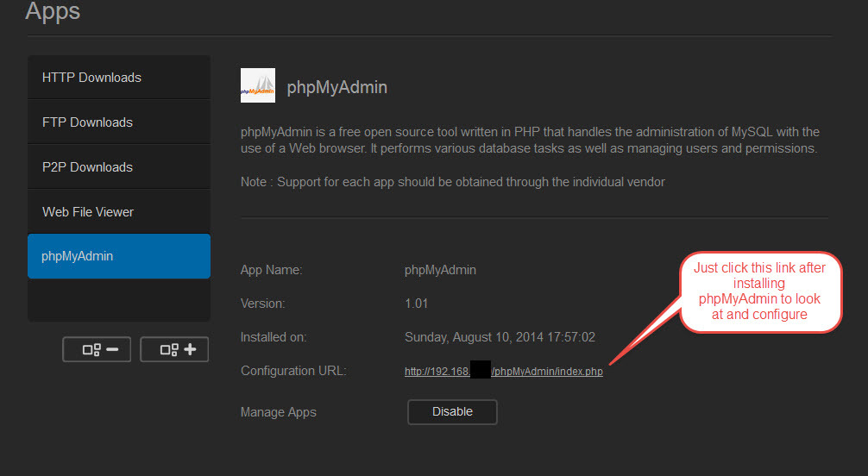Click the Note about vendor support text
The width and height of the screenshot is (868, 476).
click(x=453, y=182)
